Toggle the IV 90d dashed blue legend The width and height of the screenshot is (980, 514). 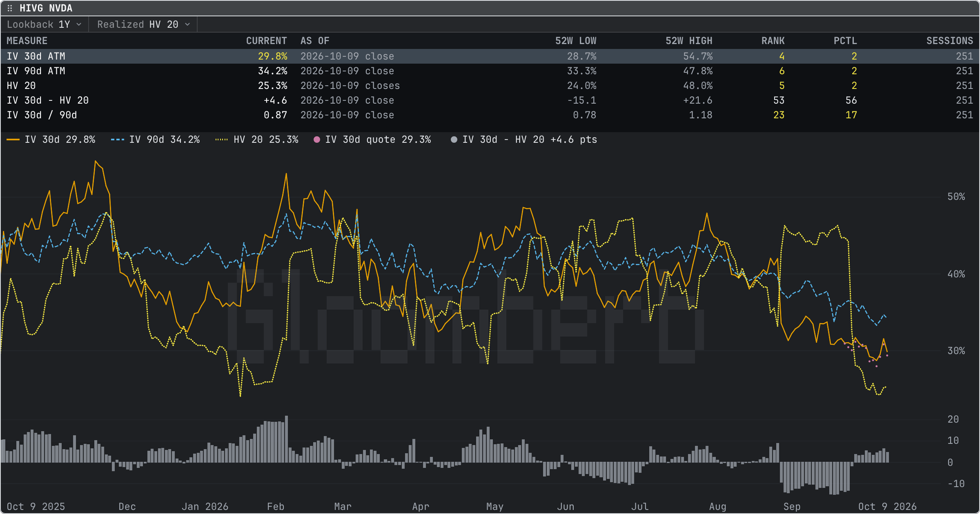click(155, 140)
